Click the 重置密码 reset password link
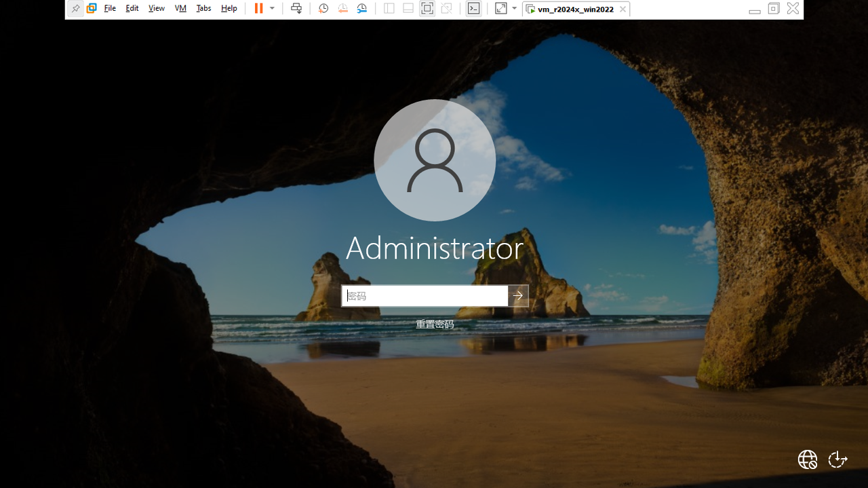868x488 pixels. 435,324
